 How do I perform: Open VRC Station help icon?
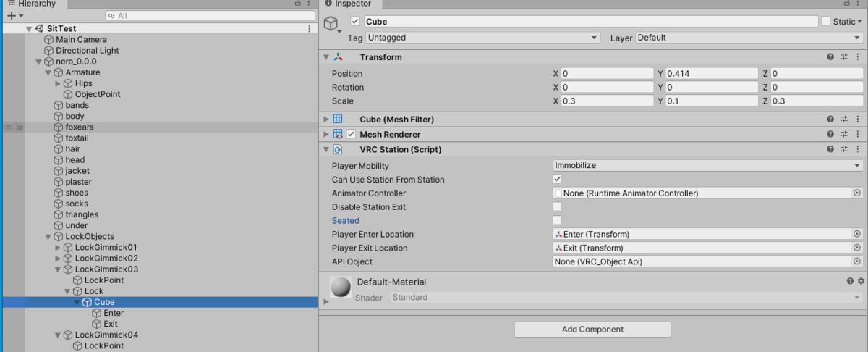pyautogui.click(x=830, y=150)
